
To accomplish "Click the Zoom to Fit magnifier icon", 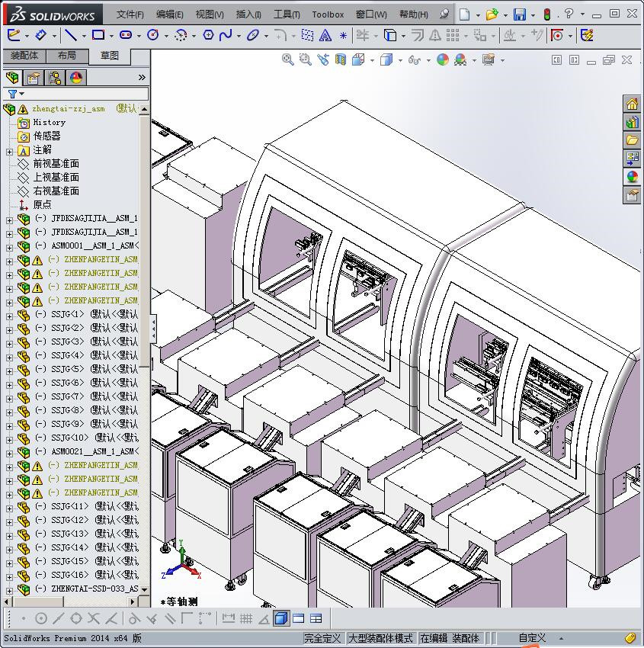I will pos(288,59).
